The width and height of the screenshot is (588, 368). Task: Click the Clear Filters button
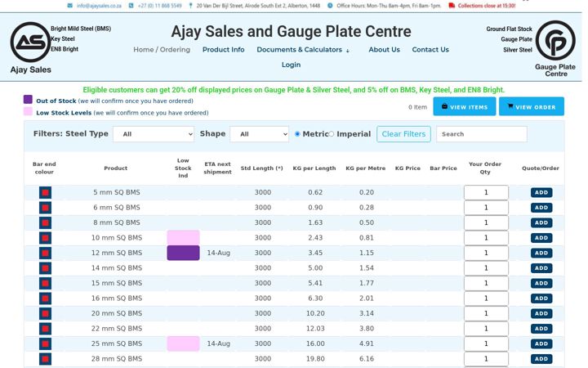click(x=403, y=134)
